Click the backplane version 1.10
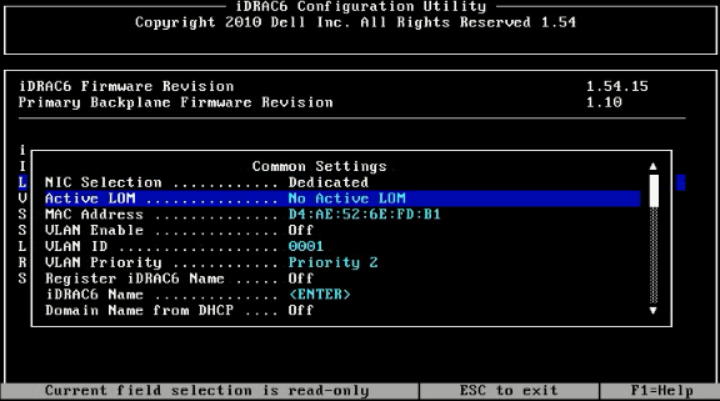Viewport: 720px width, 401px height. 604,102
